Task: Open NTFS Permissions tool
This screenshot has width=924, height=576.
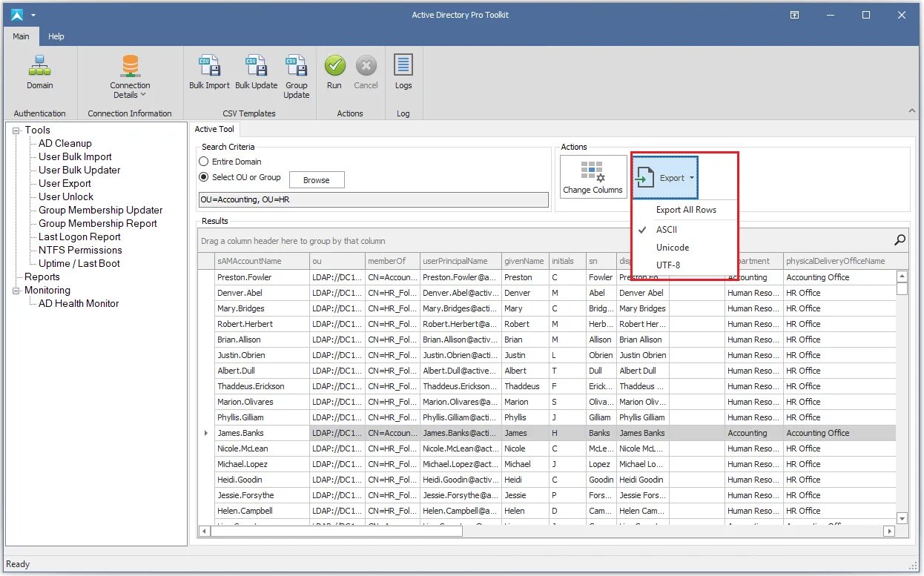Action: coord(80,250)
